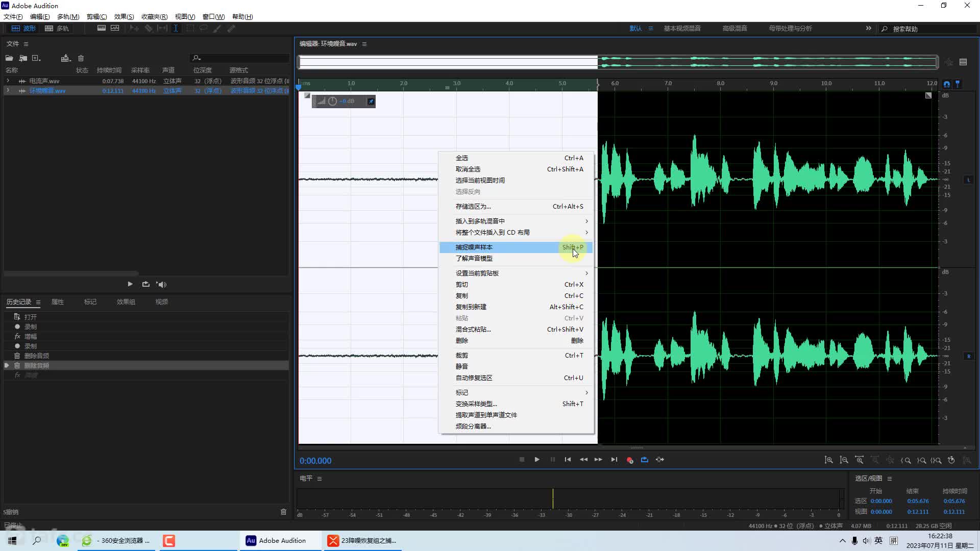
Task: Select the 电流声.wav file
Action: (x=44, y=81)
